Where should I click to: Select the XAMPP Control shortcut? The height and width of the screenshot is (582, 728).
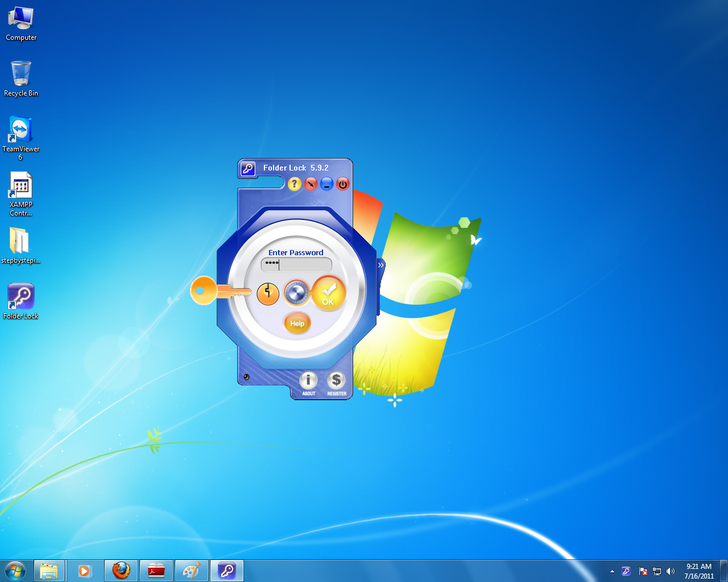(21, 194)
